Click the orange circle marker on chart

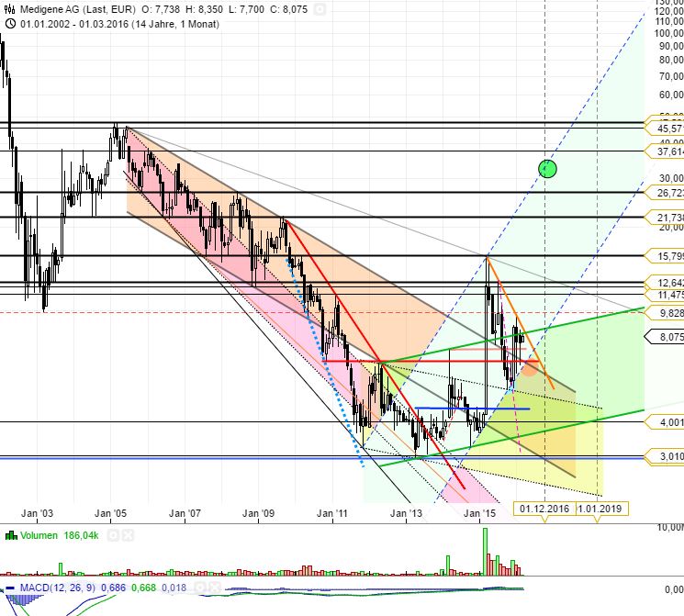click(530, 369)
